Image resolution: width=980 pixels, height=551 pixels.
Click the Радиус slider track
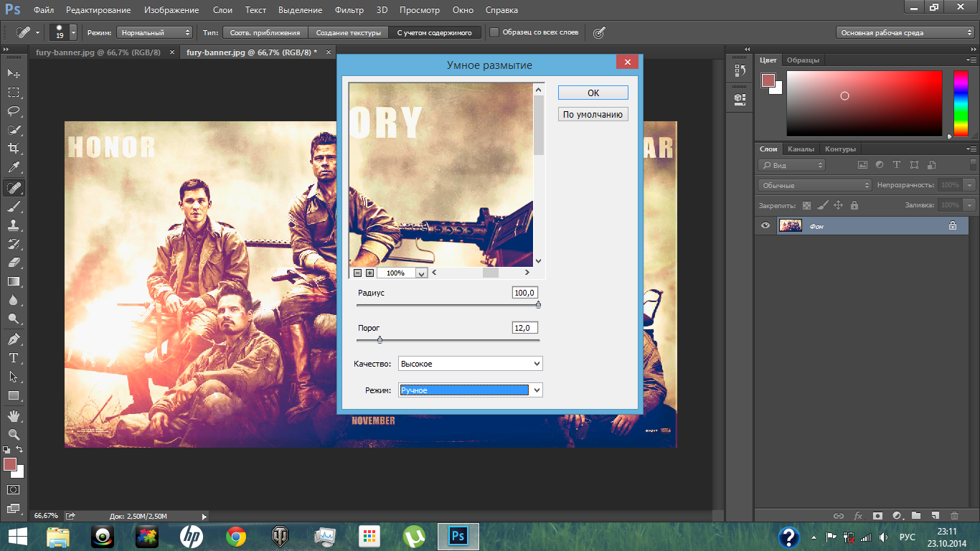pyautogui.click(x=448, y=305)
